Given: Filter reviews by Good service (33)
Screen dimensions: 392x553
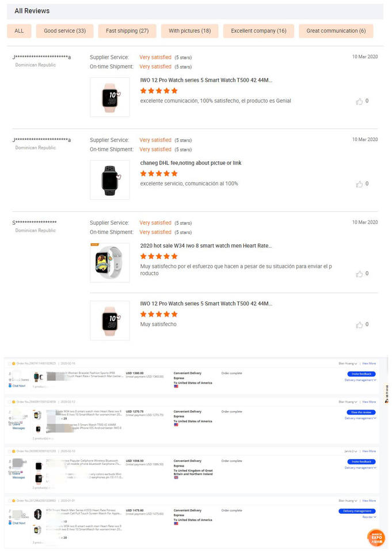Looking at the screenshot, I should [65, 31].
